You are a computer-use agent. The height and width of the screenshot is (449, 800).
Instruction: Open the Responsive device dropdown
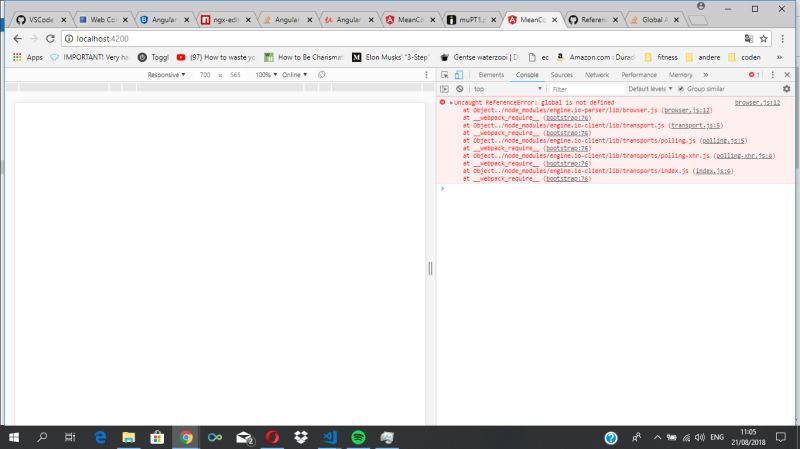click(166, 74)
